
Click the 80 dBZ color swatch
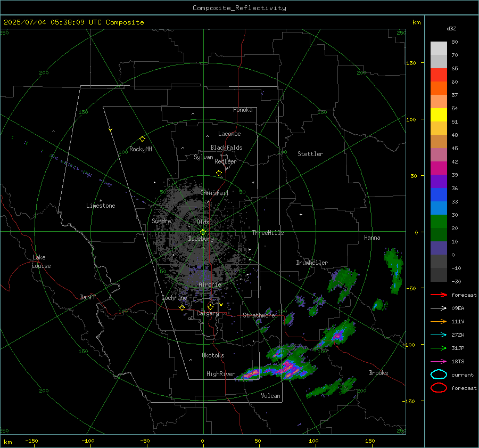[x=439, y=48]
